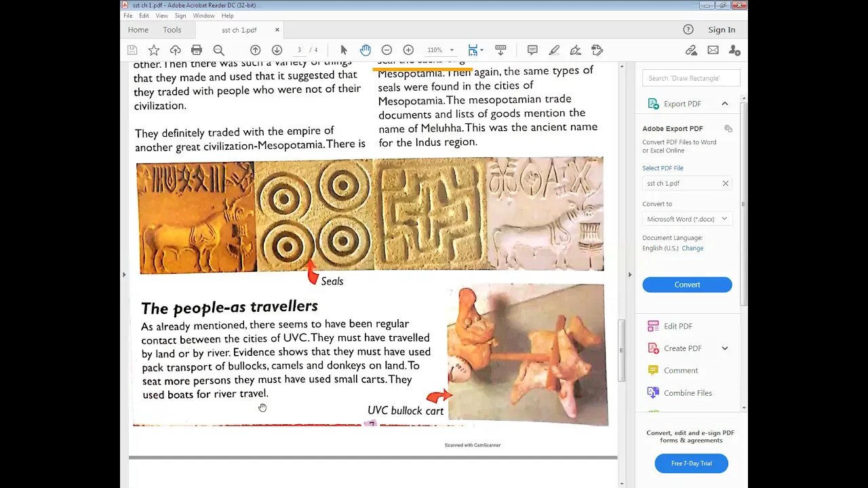
Task: Collapse the right tools pane arrow
Action: [x=630, y=274]
